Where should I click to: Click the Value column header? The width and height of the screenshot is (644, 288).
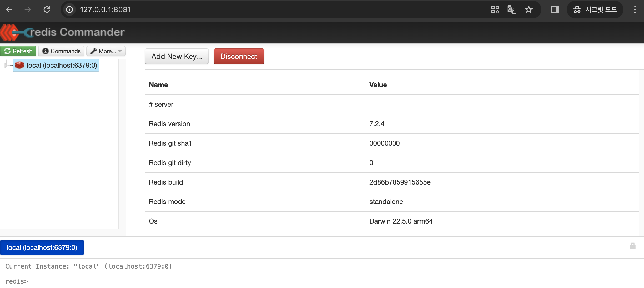[378, 85]
